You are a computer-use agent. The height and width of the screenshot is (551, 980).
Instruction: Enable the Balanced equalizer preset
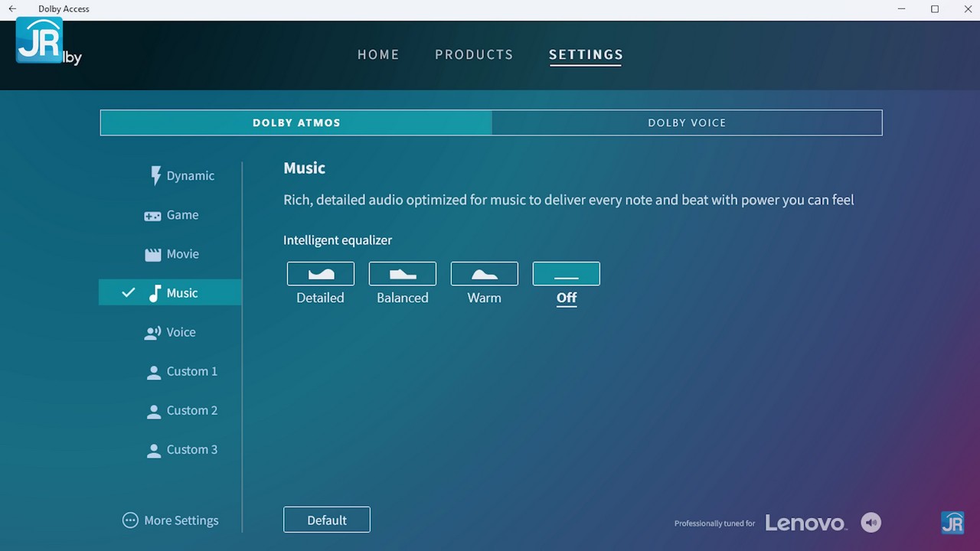tap(402, 274)
